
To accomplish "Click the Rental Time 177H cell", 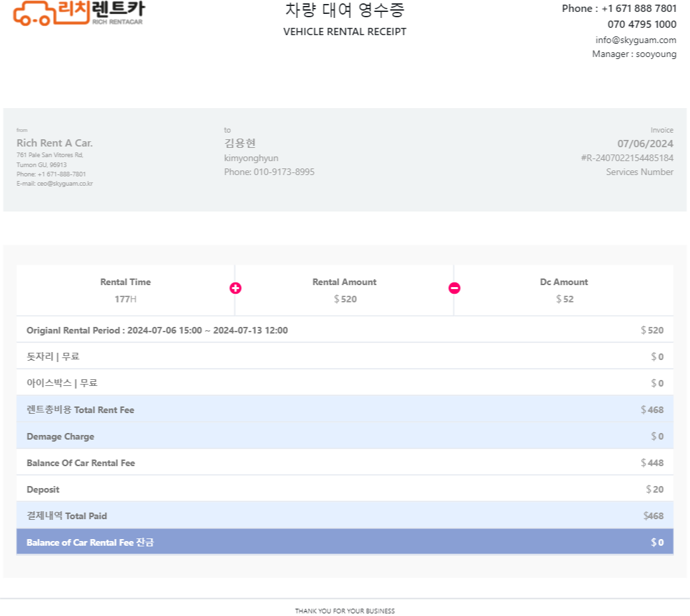I will [125, 290].
